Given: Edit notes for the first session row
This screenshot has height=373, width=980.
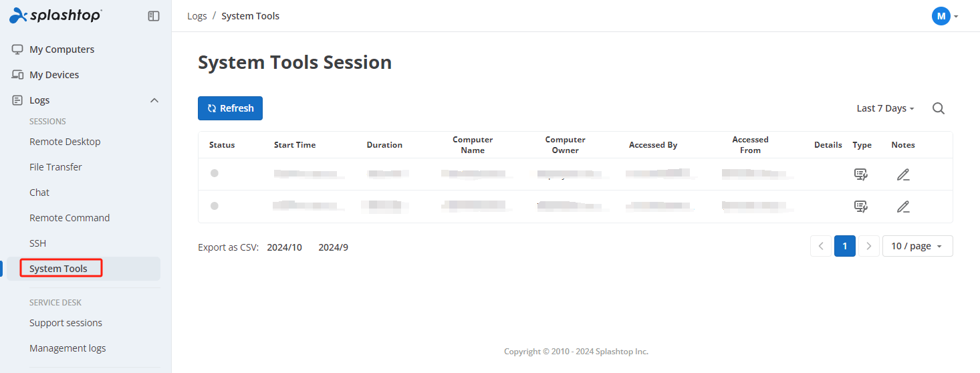Looking at the screenshot, I should (903, 174).
